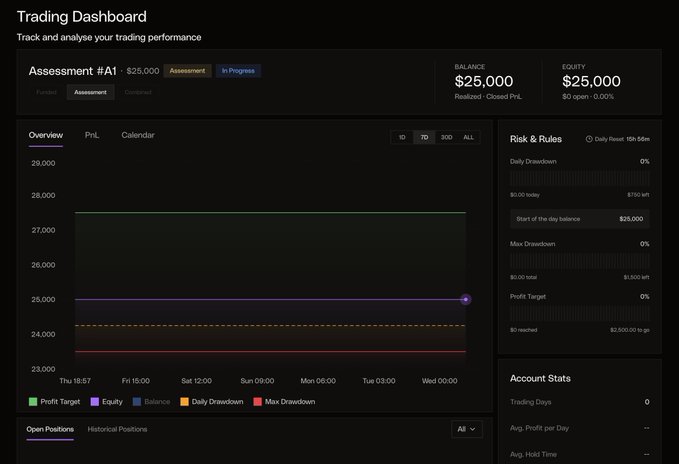Select the 30D chart range
Screen dimensions: 679x464
coord(446,137)
